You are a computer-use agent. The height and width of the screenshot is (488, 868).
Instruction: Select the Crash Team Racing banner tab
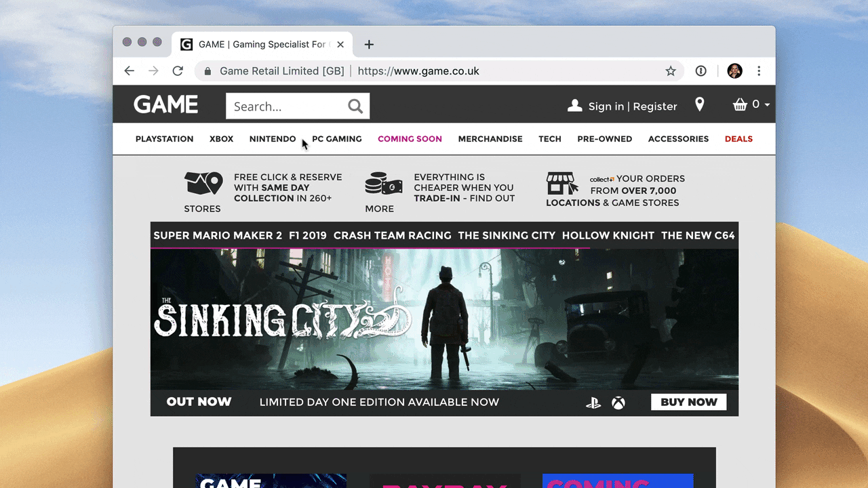point(393,236)
